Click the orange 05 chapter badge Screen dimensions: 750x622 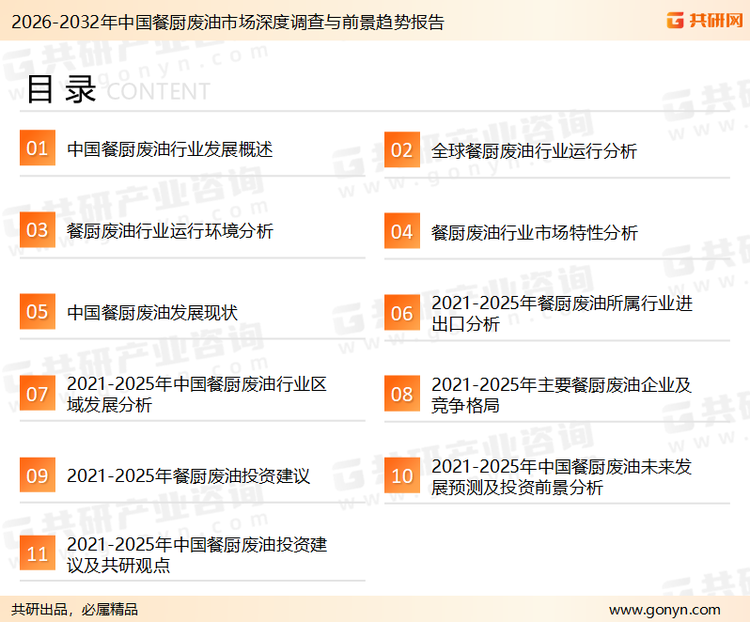37,311
